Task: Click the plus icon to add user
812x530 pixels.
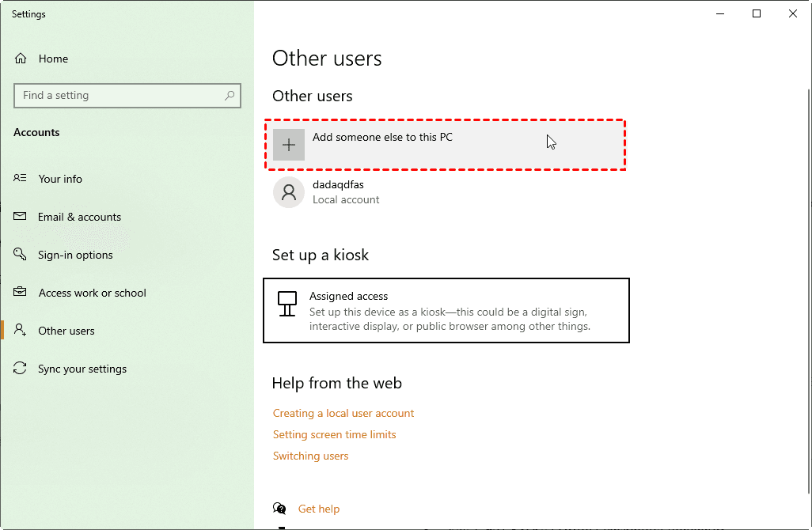Action: pyautogui.click(x=289, y=145)
